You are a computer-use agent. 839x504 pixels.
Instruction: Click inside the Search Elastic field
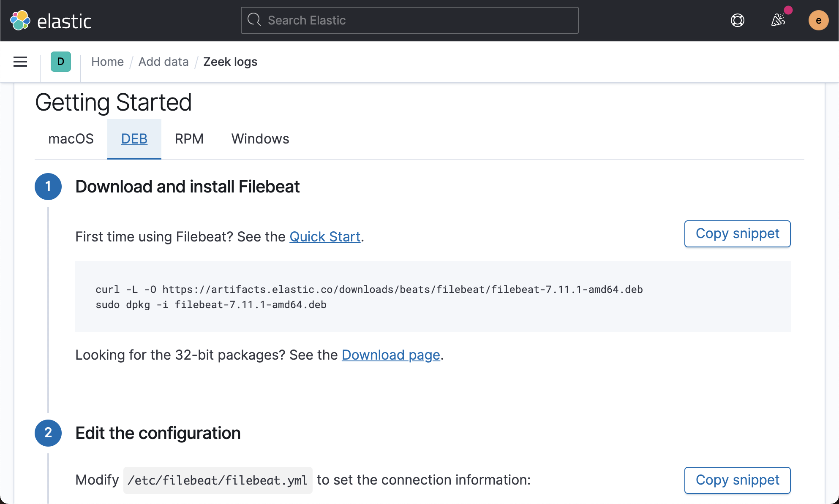point(409,20)
